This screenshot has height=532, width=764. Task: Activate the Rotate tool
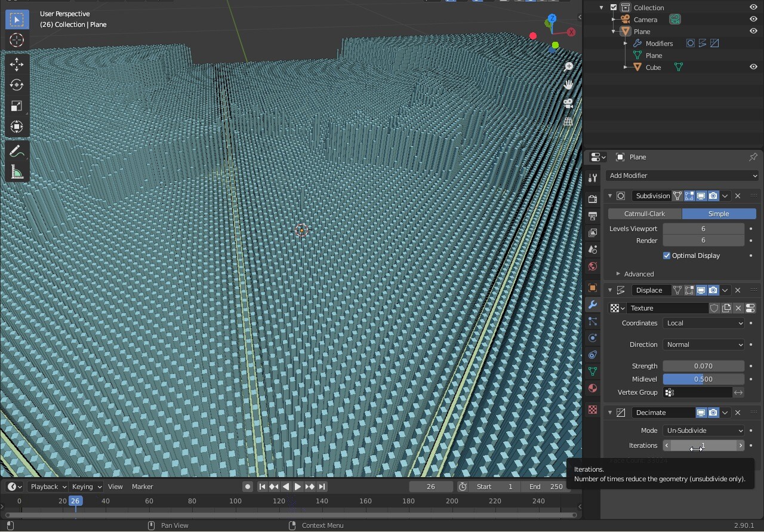[x=17, y=85]
